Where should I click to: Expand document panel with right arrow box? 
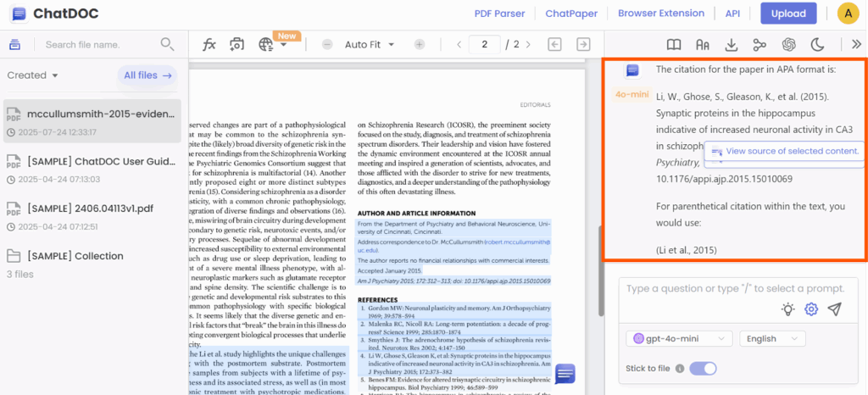[x=583, y=45]
